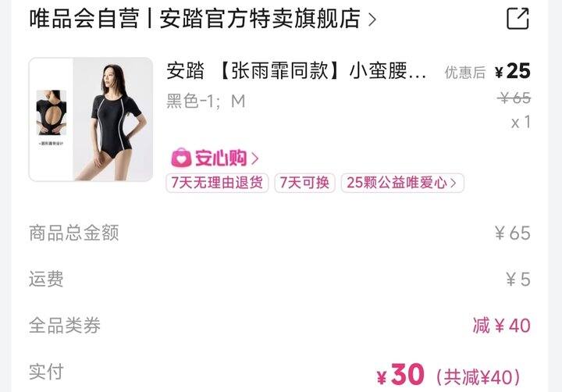This screenshot has width=562, height=392.
Task: Open the 安踏官方特卖旗舰店 store link
Action: pyautogui.click(x=260, y=18)
